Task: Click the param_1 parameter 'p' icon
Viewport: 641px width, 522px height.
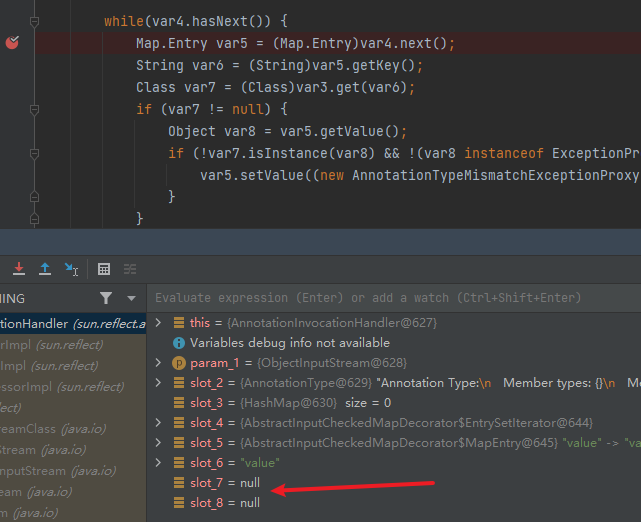Action: click(179, 363)
